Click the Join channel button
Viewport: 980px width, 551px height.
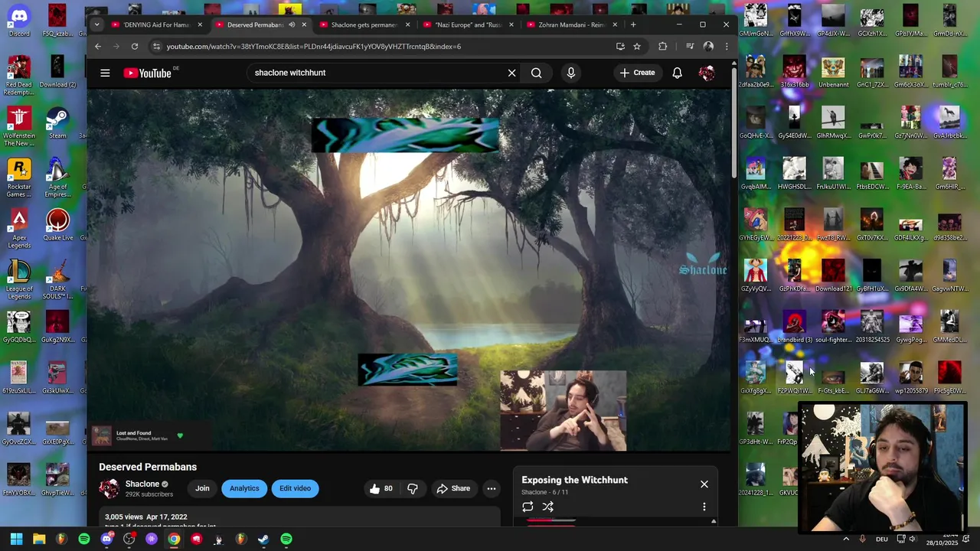[202, 488]
